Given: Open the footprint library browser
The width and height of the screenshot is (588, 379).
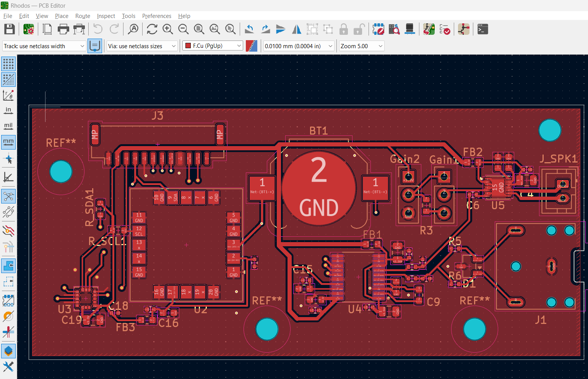Looking at the screenshot, I should pyautogui.click(x=394, y=29).
